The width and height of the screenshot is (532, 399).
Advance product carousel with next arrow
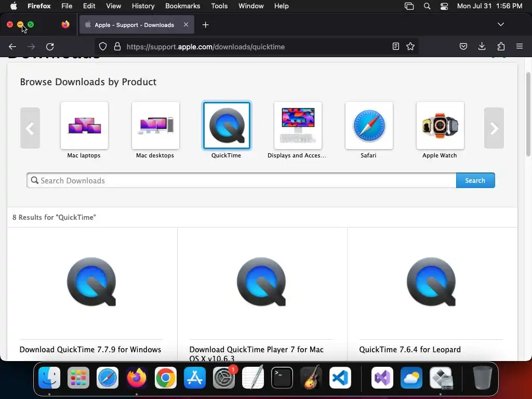pyautogui.click(x=494, y=128)
